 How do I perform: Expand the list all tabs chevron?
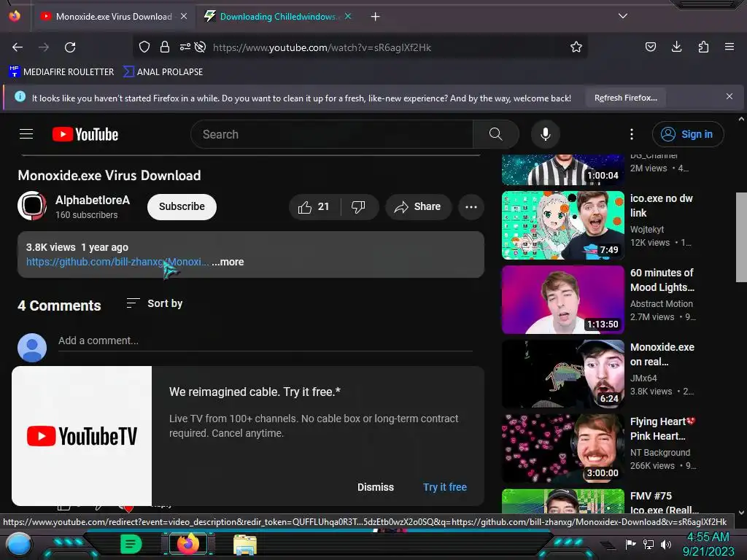[x=623, y=16]
